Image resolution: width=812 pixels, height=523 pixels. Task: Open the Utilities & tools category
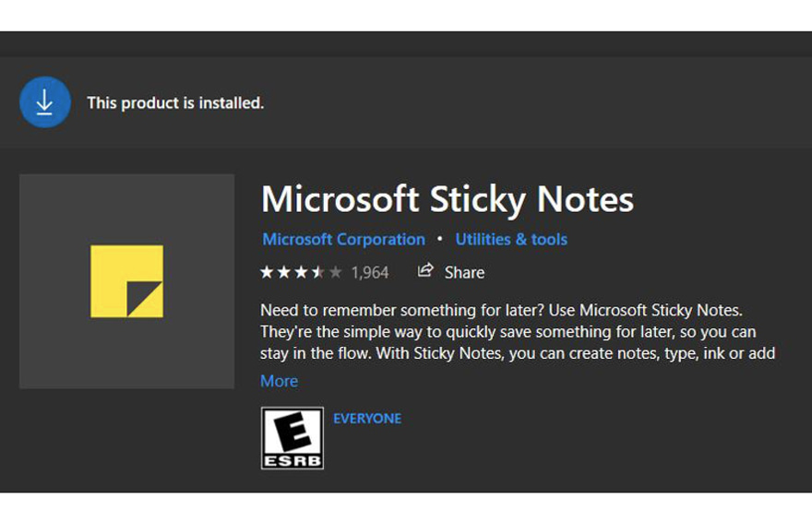pyautogui.click(x=511, y=239)
